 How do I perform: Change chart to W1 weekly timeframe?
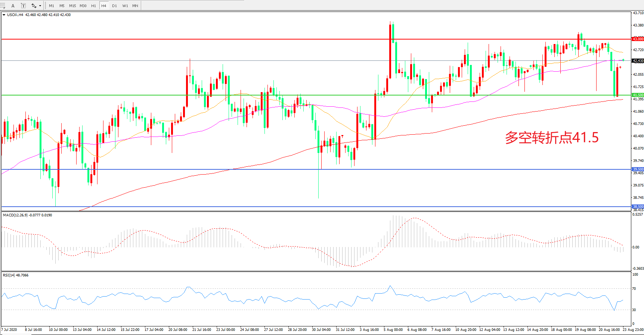point(125,6)
